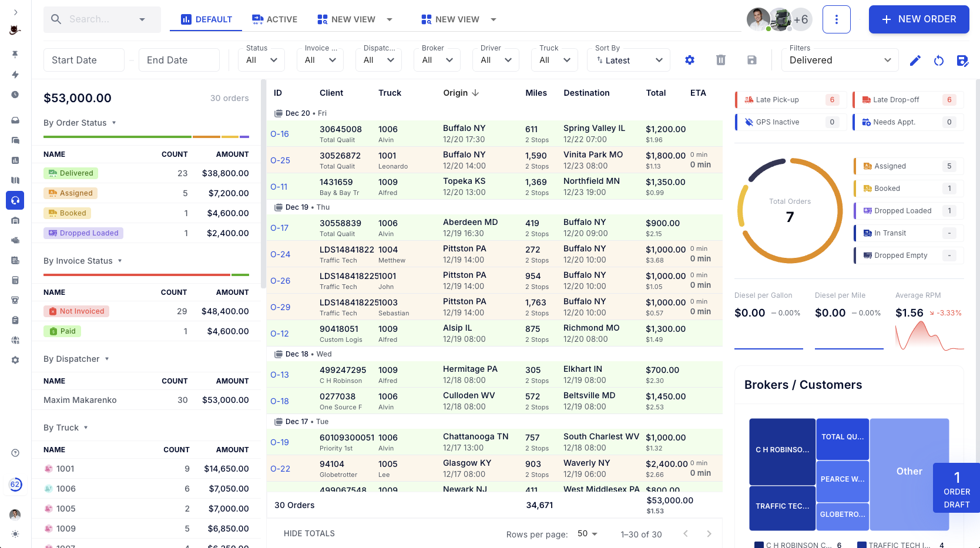
Task: Select the DEFAULT view tab
Action: (206, 19)
